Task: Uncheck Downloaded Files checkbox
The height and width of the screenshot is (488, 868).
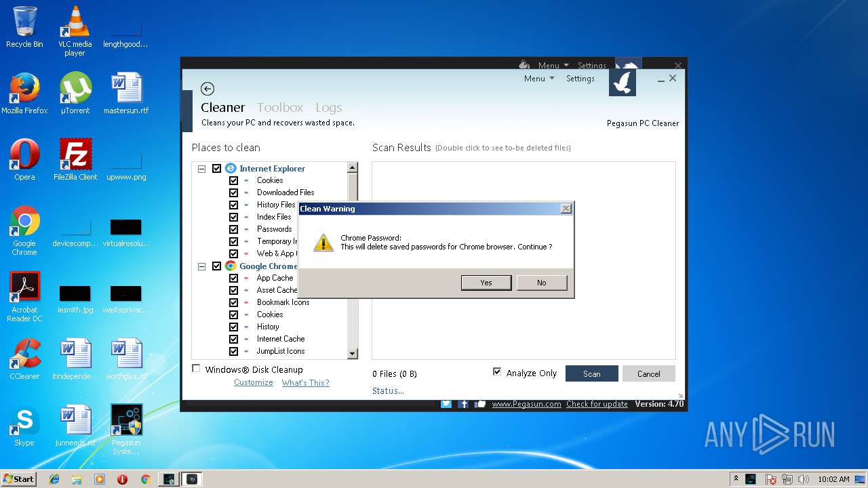Action: 233,193
